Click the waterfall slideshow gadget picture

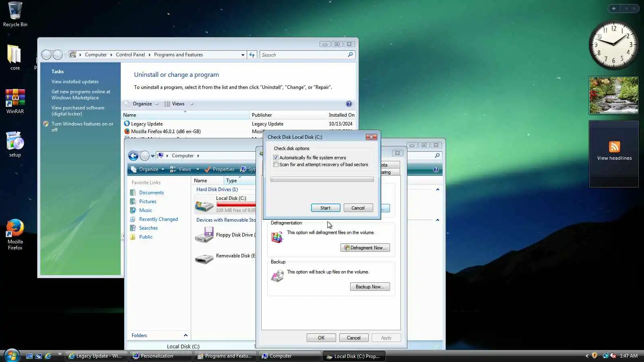613,96
